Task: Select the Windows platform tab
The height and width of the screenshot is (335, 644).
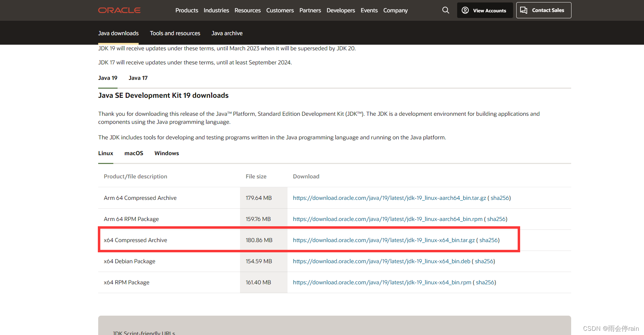Action: pyautogui.click(x=166, y=153)
